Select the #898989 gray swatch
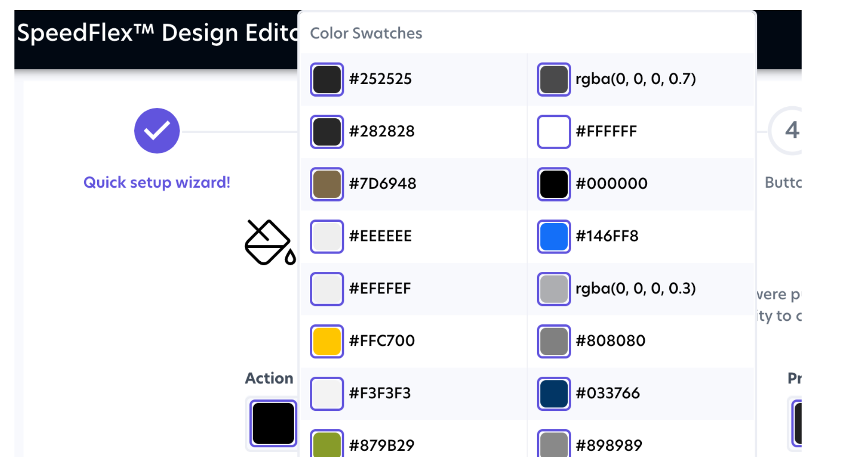868x457 pixels. point(554,444)
